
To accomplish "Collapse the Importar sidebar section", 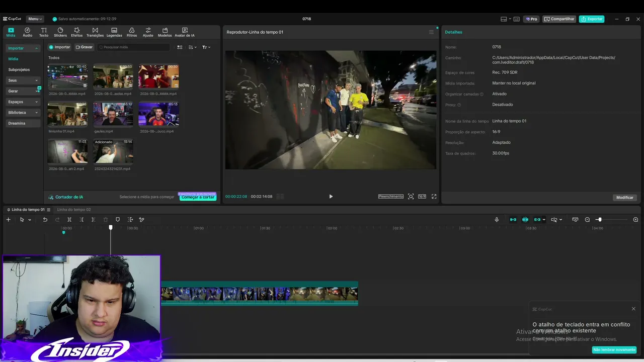I will click(23, 48).
